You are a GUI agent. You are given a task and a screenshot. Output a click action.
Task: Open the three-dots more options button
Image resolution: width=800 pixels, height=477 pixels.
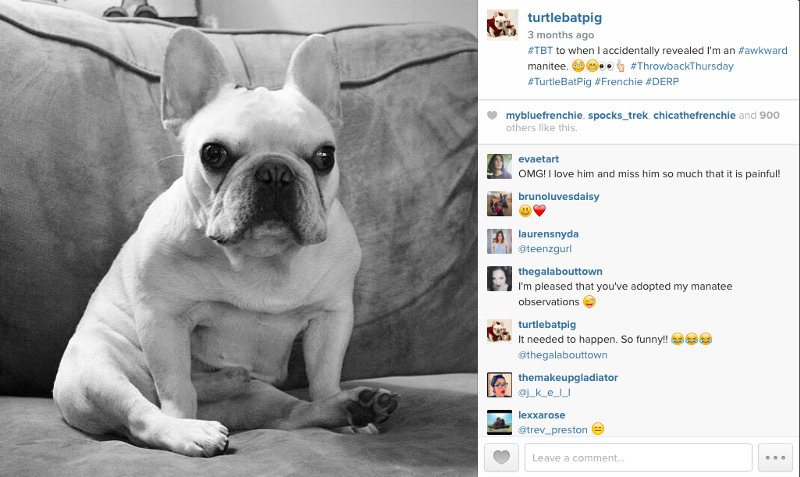pyautogui.click(x=775, y=458)
